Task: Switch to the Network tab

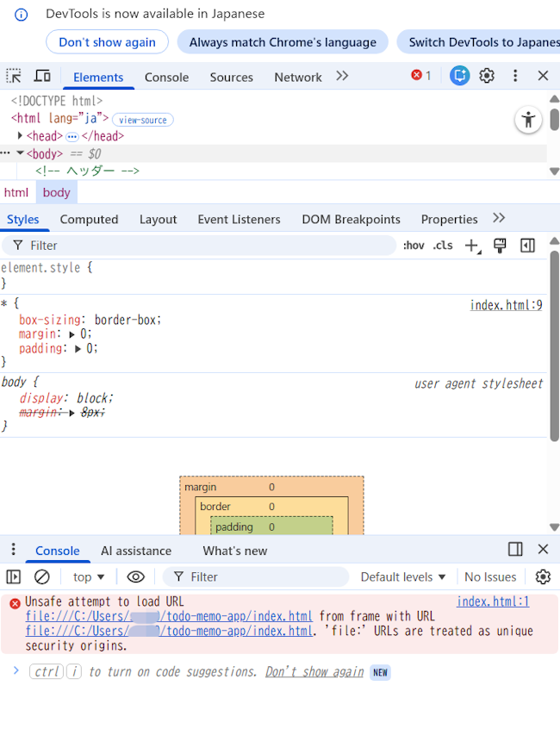Action: click(298, 77)
